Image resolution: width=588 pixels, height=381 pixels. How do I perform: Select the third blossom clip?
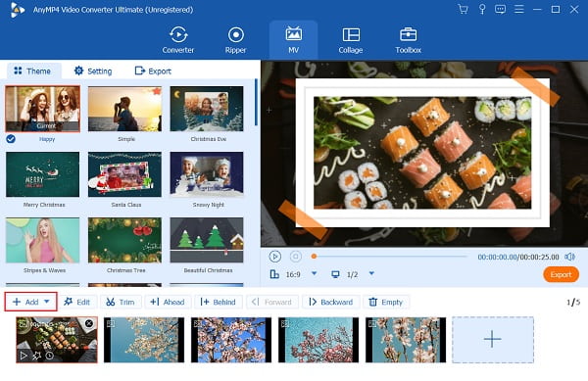click(x=231, y=340)
